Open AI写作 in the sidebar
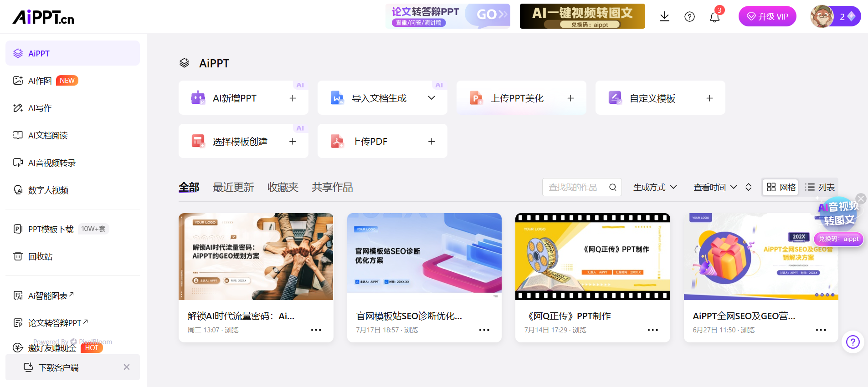Viewport: 868px width, 387px height. [x=72, y=108]
